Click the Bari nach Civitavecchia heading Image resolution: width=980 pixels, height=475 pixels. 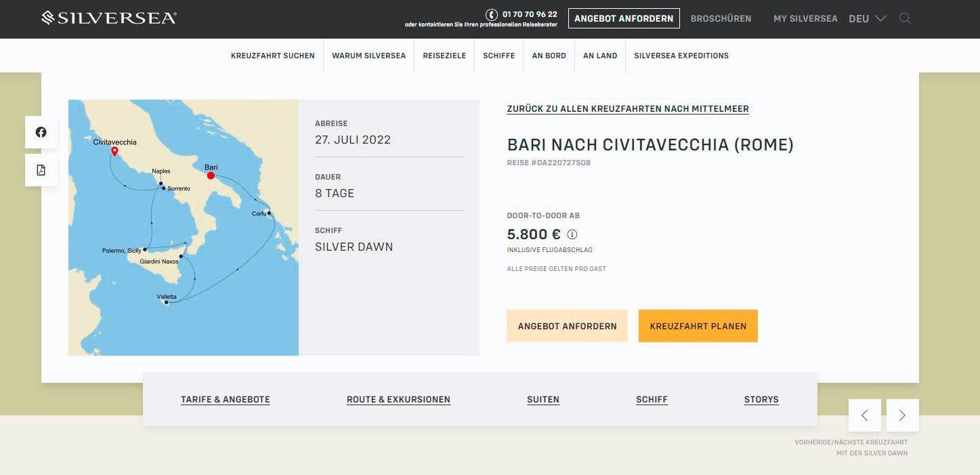[x=650, y=144]
